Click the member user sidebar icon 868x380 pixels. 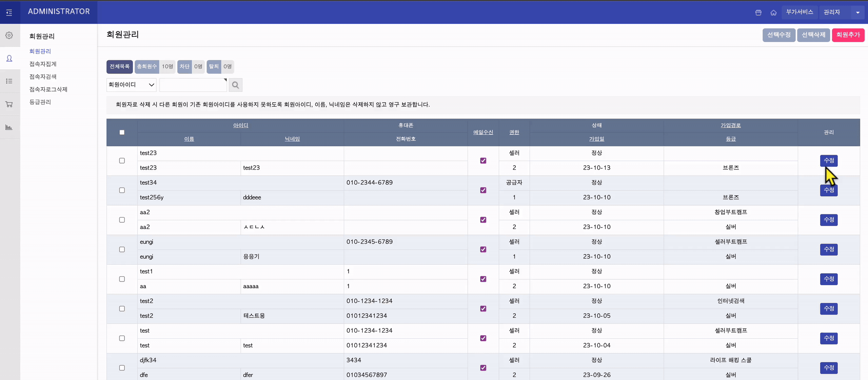coord(9,59)
